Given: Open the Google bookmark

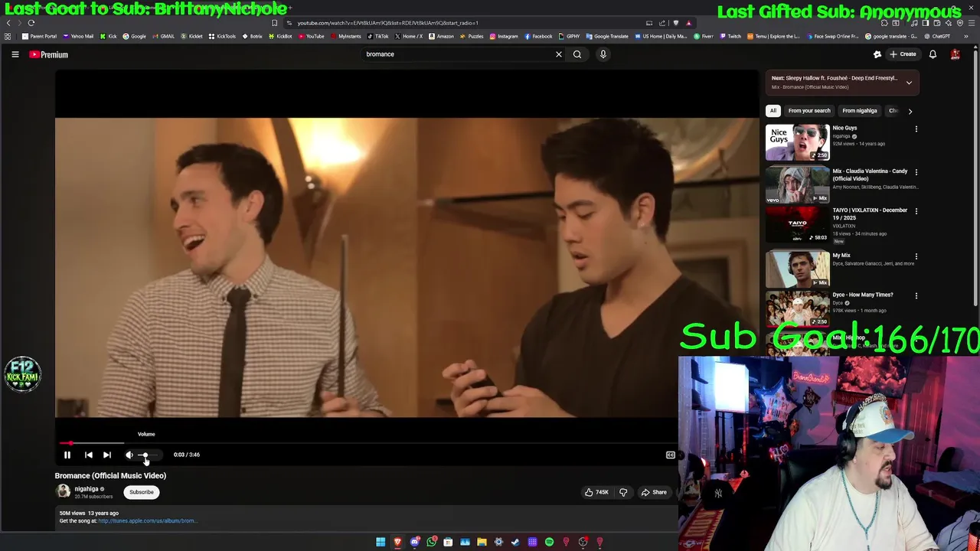Looking at the screenshot, I should point(134,36).
